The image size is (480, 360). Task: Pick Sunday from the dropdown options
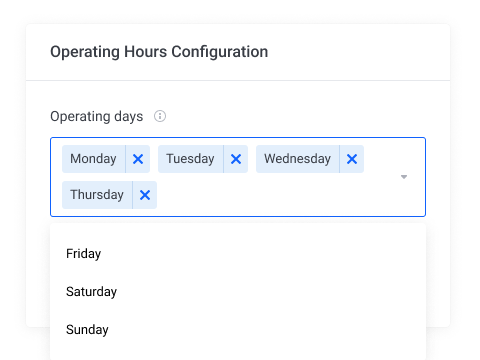tap(238, 330)
